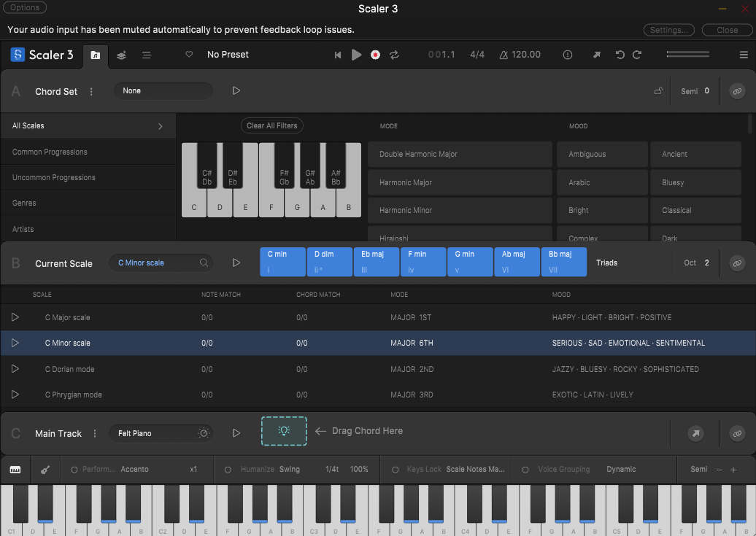Click the undo arrow icon
The image size is (756, 536).
tap(620, 55)
